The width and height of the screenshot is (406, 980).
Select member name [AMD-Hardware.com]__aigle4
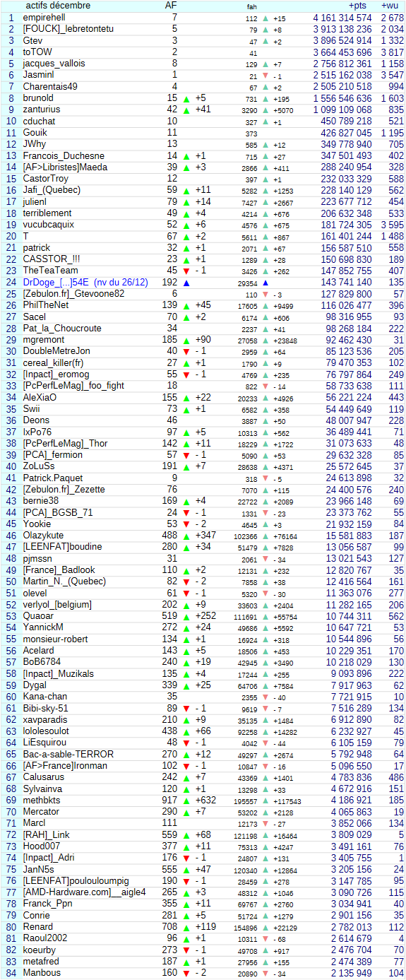(84, 893)
